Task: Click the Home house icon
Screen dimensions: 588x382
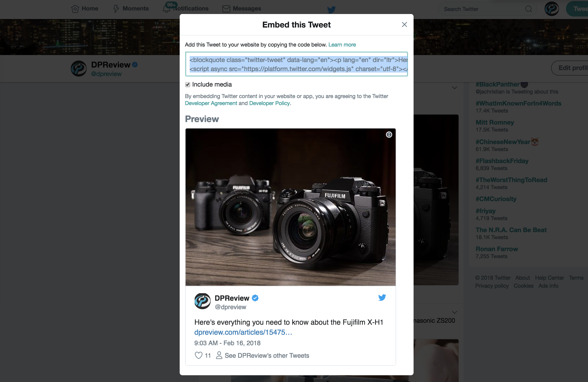Action: [x=75, y=9]
